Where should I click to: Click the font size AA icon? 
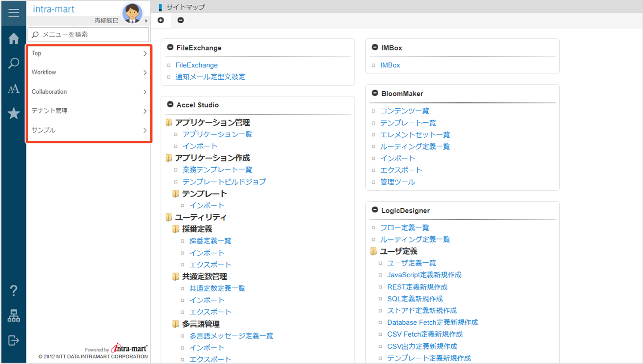click(14, 89)
